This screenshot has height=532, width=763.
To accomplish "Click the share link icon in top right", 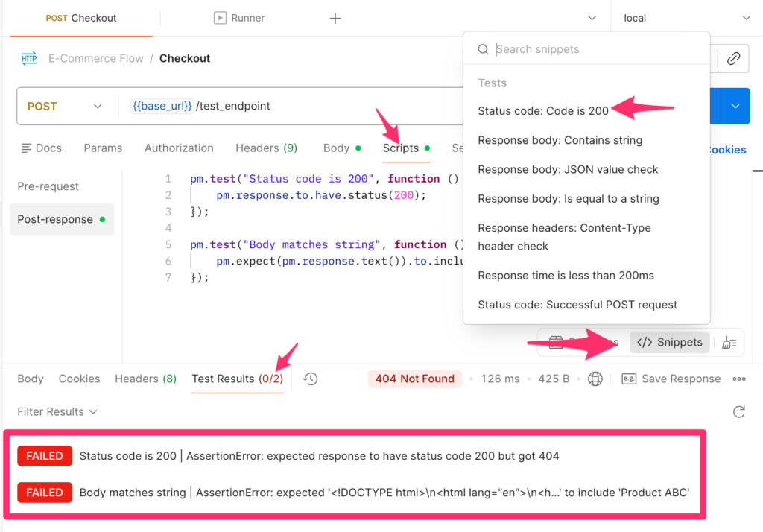I will (732, 58).
